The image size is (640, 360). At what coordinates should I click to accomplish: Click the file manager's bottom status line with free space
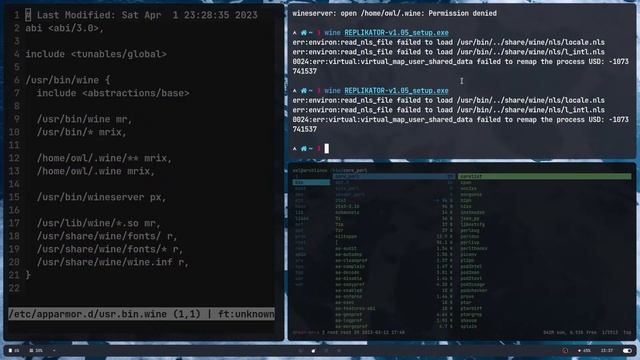pyautogui.click(x=462, y=333)
